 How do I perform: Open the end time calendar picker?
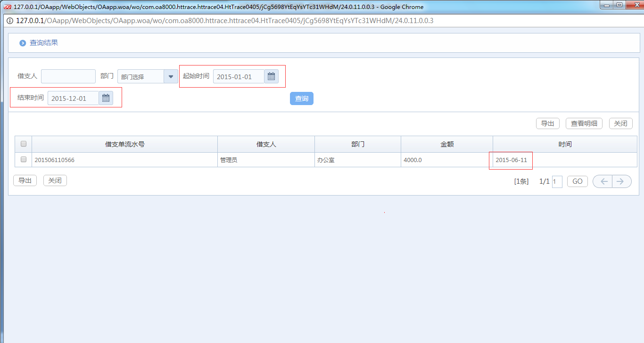coord(106,98)
